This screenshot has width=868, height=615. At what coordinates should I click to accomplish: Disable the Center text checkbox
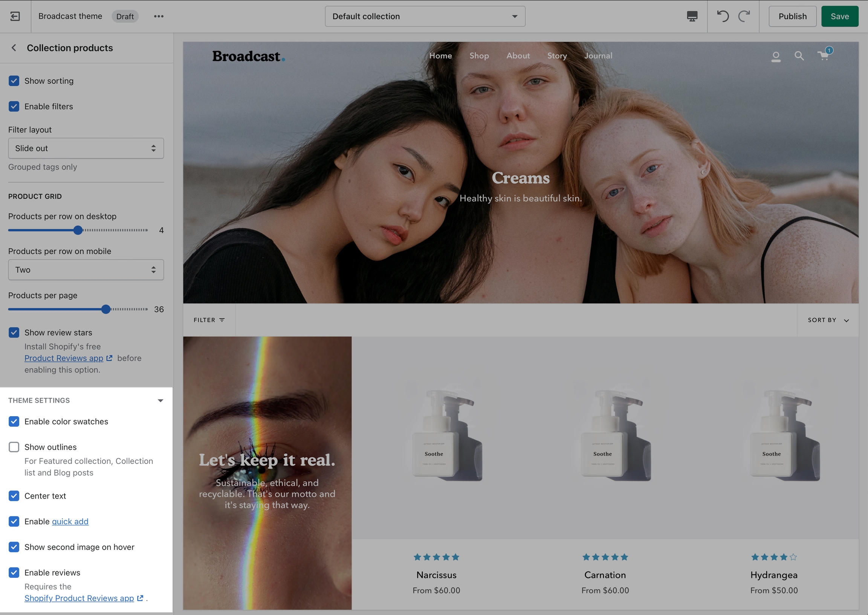[14, 496]
